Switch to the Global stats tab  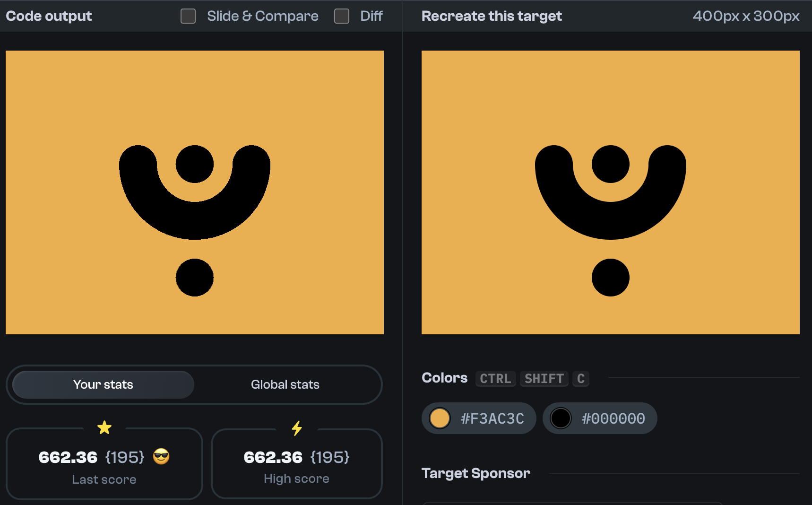[285, 384]
